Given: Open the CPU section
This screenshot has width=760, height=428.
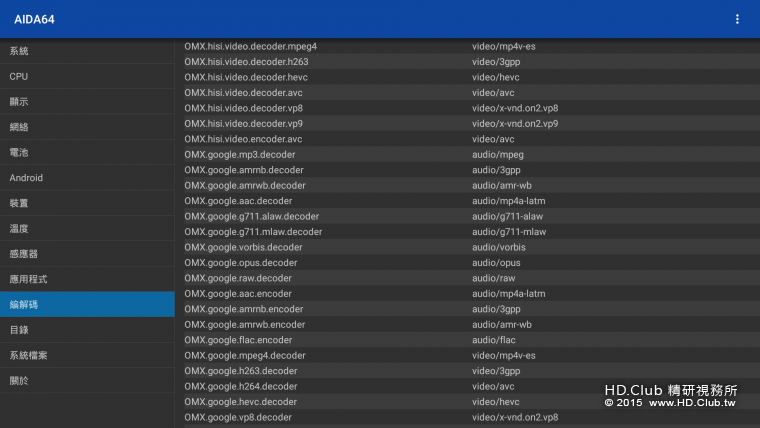Looking at the screenshot, I should [x=87, y=76].
